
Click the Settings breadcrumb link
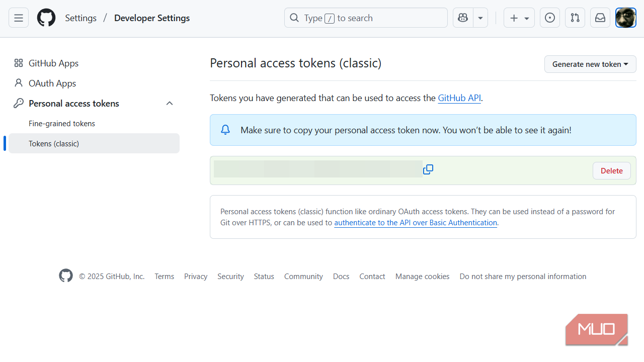coord(80,18)
